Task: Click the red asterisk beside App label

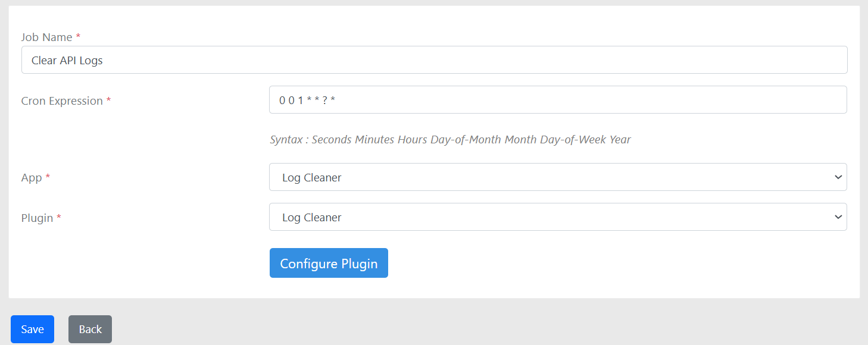Action: point(48,178)
